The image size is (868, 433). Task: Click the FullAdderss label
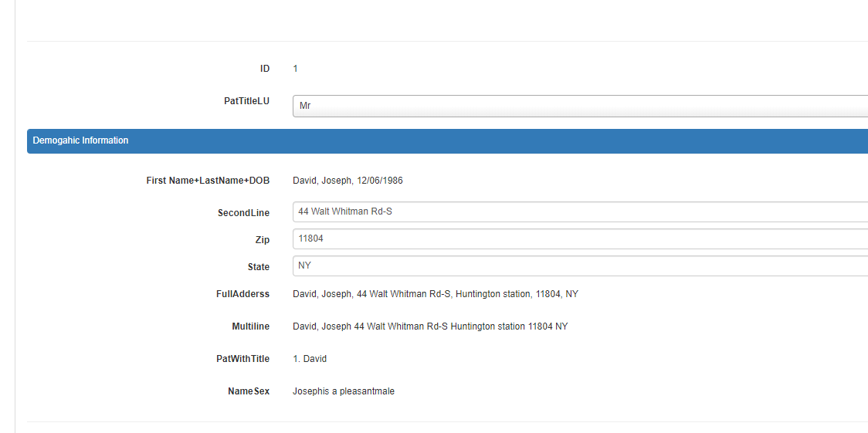[242, 294]
